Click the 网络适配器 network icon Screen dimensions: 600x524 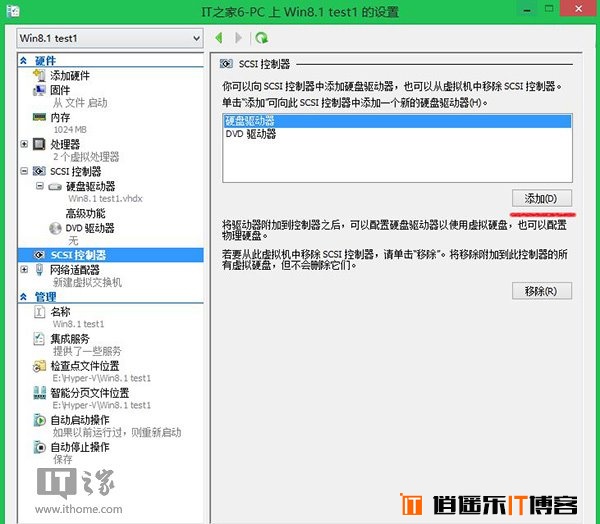39,270
